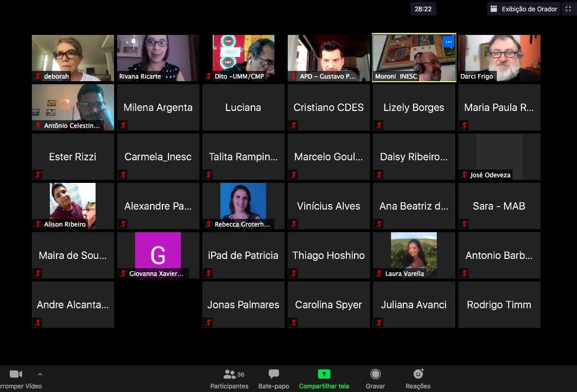Viewport: 577px width, 392px height.
Task: Open the Exibição de Orador view menu
Action: click(x=524, y=9)
